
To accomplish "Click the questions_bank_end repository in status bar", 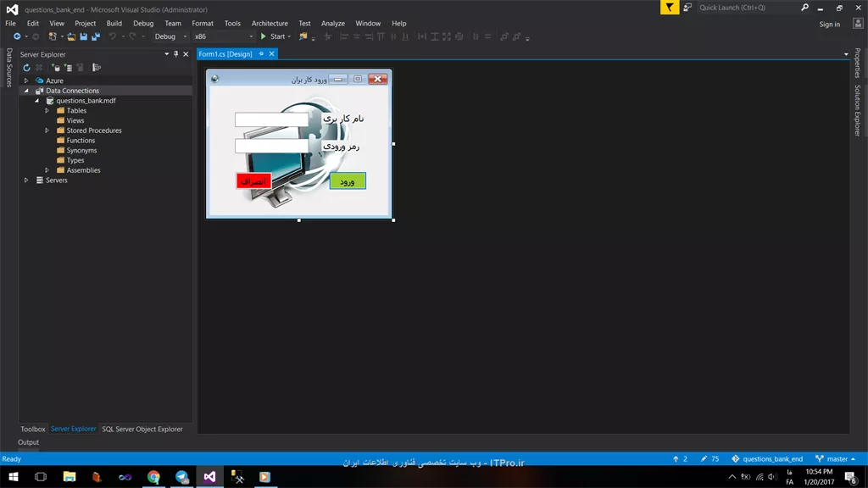I will tap(767, 458).
